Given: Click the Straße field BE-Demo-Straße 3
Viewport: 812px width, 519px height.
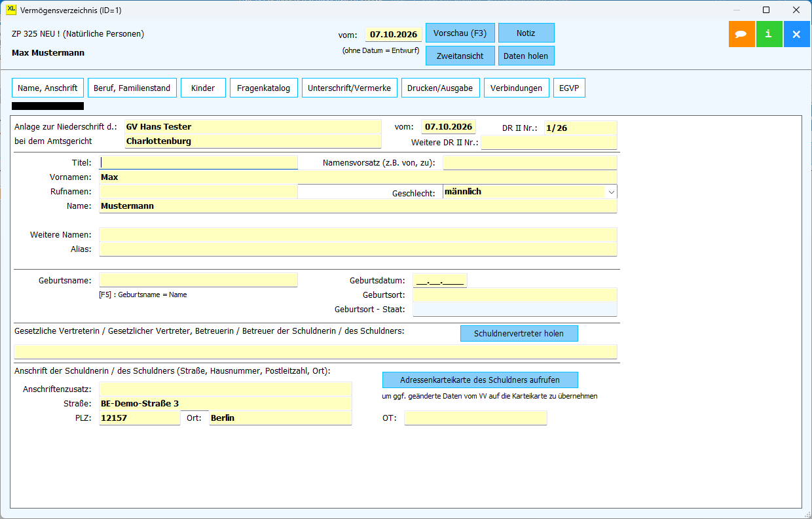Looking at the screenshot, I should coord(226,403).
